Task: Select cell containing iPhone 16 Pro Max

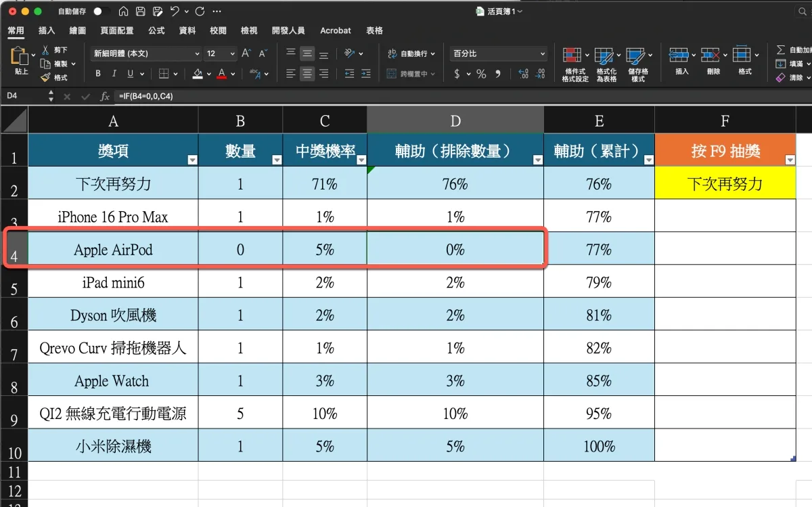Action: tap(113, 217)
